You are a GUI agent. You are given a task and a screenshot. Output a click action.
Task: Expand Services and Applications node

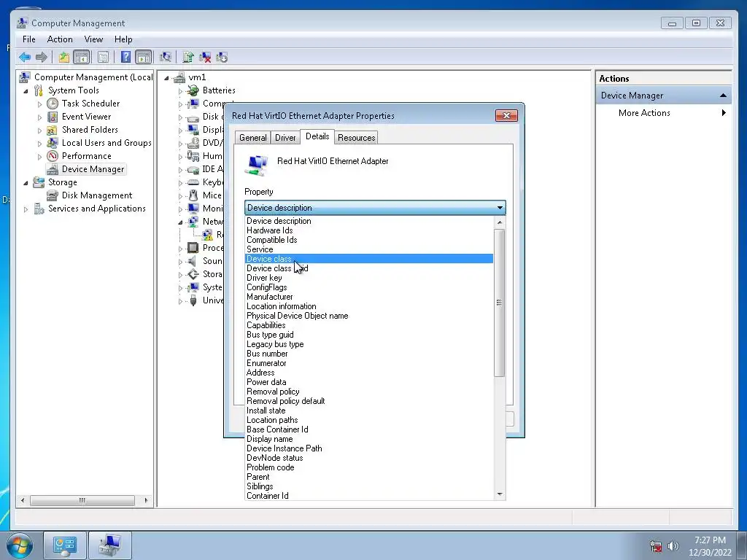click(26, 209)
